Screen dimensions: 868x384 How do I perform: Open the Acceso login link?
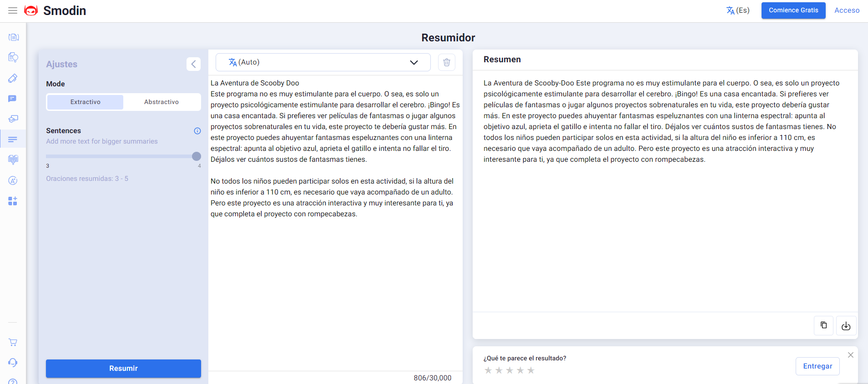[847, 10]
